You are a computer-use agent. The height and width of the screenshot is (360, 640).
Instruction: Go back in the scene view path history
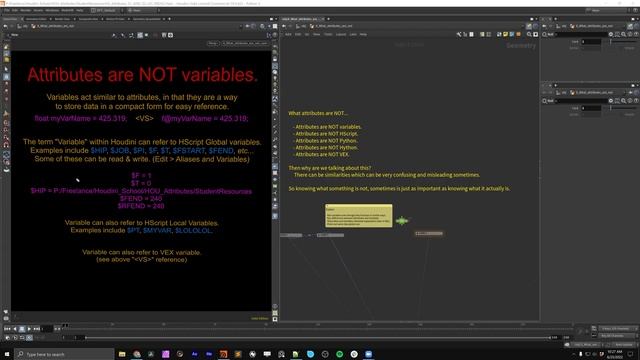[x=6, y=26]
